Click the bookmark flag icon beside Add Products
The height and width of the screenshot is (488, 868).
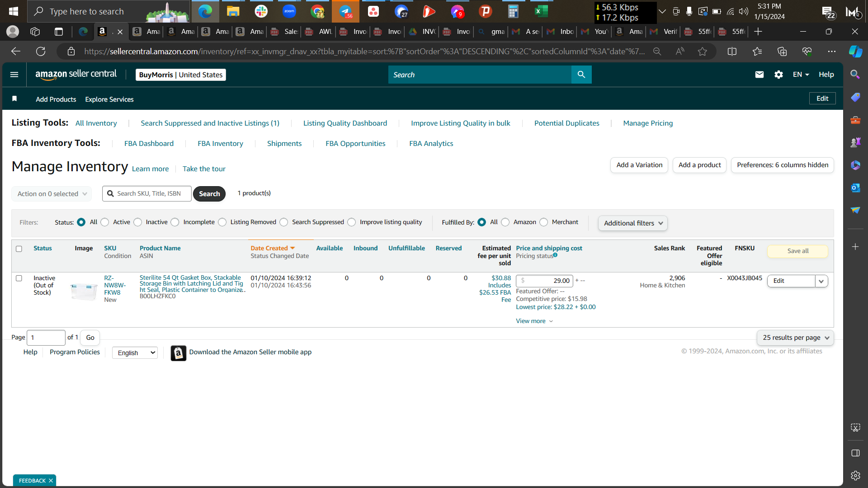click(14, 99)
